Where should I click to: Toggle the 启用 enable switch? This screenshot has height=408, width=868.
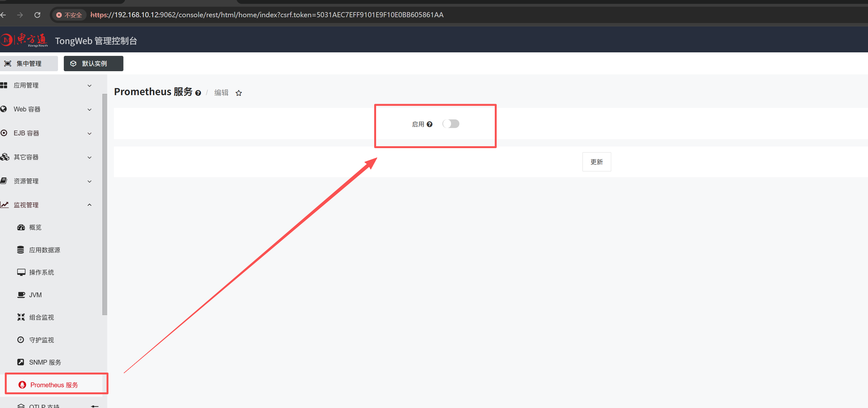click(x=450, y=124)
